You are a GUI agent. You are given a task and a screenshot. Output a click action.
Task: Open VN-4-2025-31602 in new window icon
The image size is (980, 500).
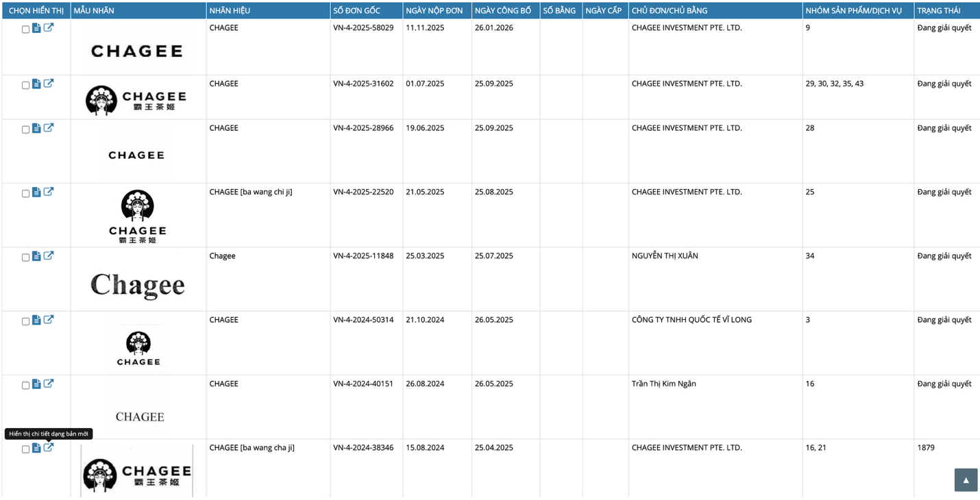(49, 84)
